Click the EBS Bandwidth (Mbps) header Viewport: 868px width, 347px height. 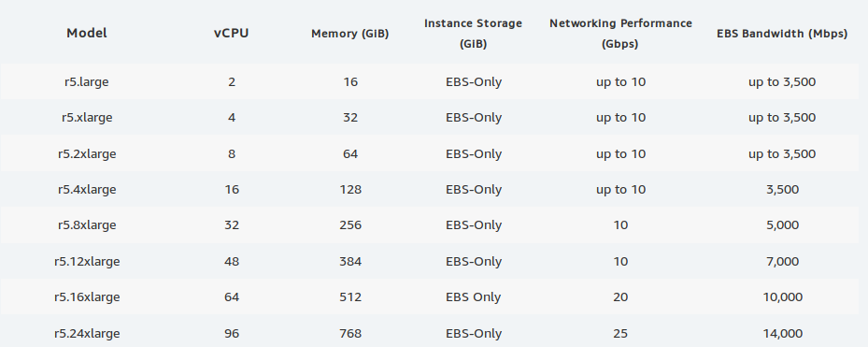pos(782,34)
